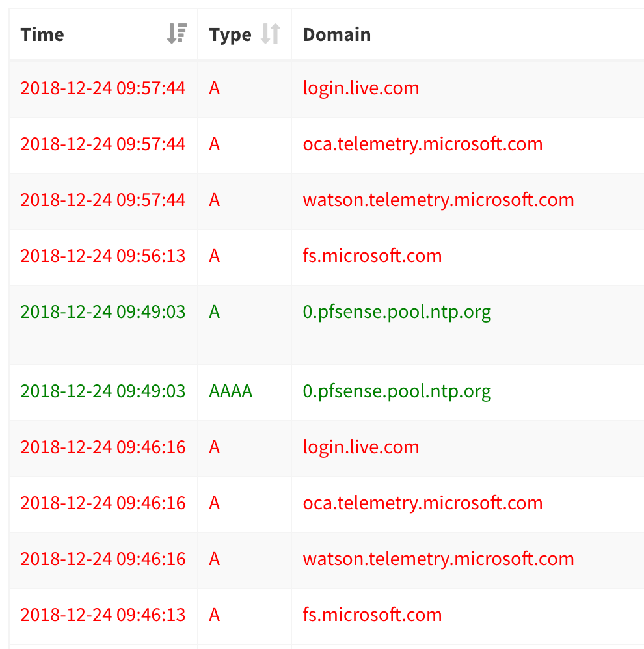The image size is (644, 649).
Task: Click type A cell beside watson.telemetry 09:46:16
Action: (x=215, y=559)
